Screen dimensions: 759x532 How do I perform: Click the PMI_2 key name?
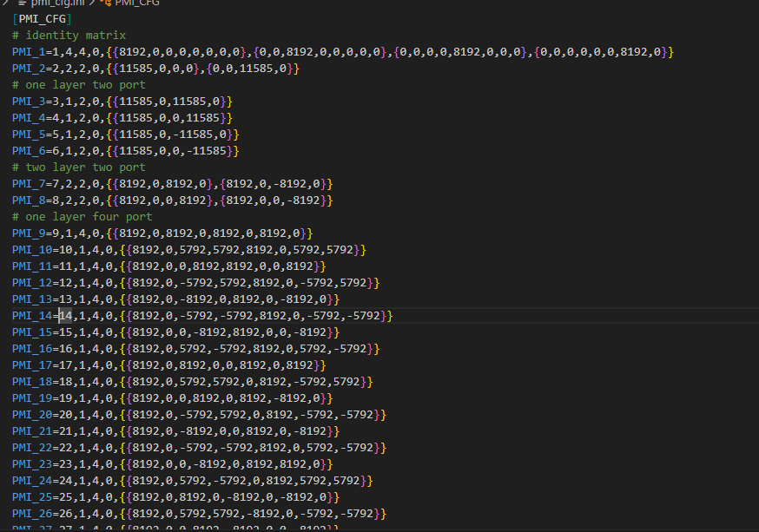29,69
